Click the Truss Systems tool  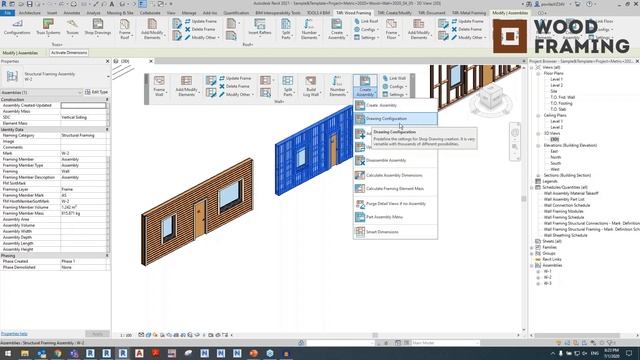click(48, 27)
